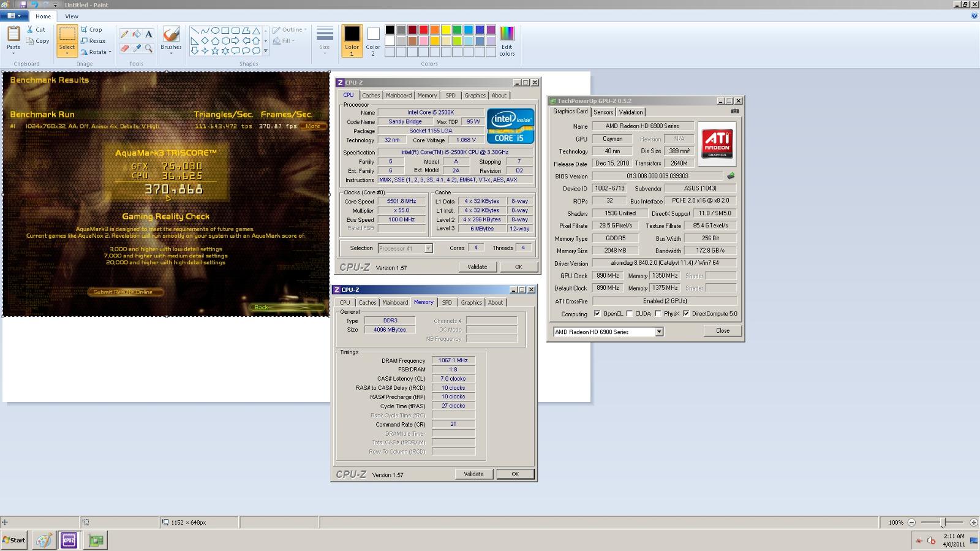The width and height of the screenshot is (980, 551).
Task: Select the Text tool
Action: tap(149, 34)
